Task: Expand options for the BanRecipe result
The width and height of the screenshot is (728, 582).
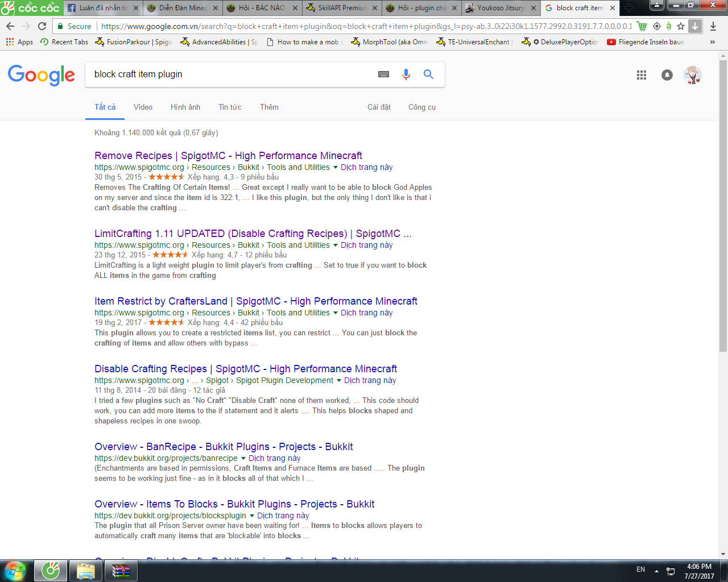Action: [243, 459]
